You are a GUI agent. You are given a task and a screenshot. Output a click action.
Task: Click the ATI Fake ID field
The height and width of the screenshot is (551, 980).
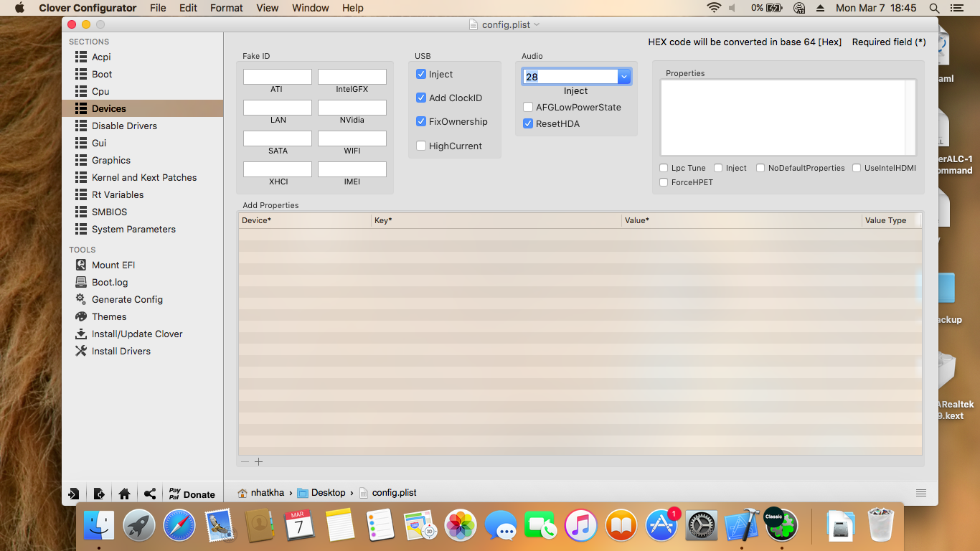pyautogui.click(x=278, y=77)
